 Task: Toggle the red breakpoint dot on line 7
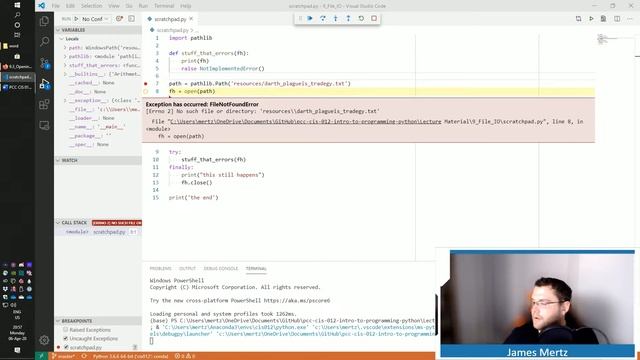click(146, 84)
